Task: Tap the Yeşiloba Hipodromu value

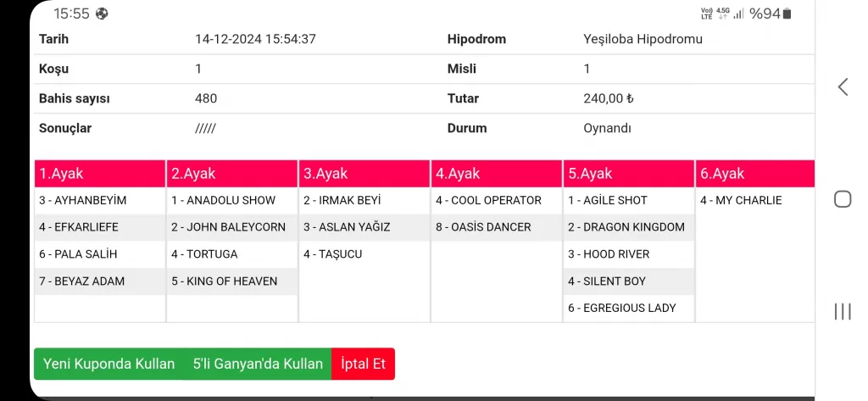Action: pyautogui.click(x=643, y=39)
